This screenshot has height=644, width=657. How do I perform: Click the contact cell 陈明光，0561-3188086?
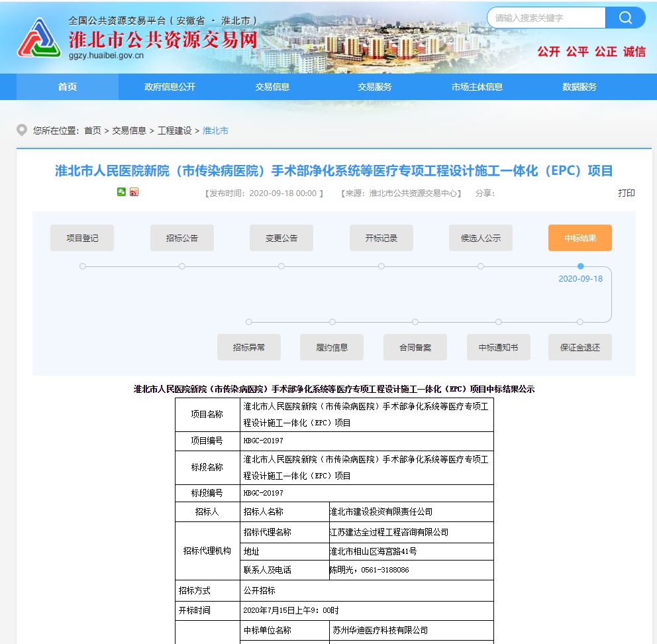pyautogui.click(x=411, y=570)
